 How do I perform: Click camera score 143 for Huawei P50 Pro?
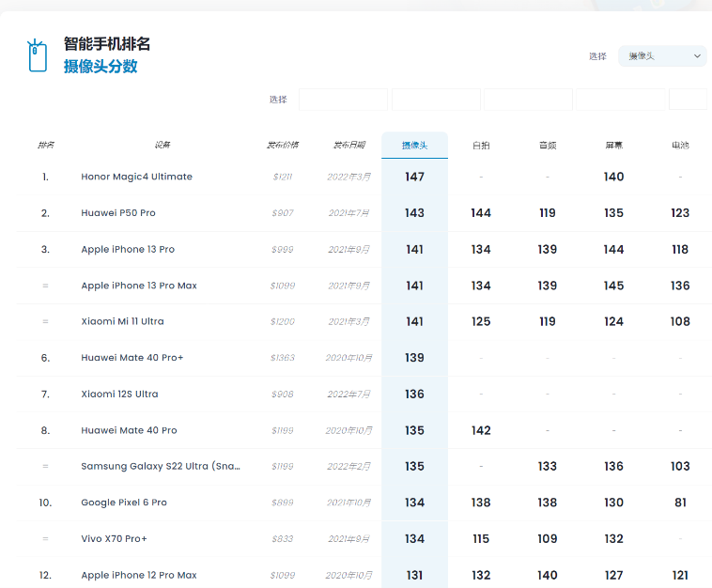414,213
